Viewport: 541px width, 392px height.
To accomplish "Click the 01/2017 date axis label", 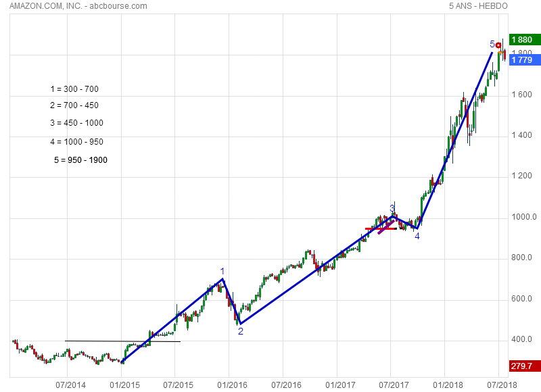I will 340,385.
